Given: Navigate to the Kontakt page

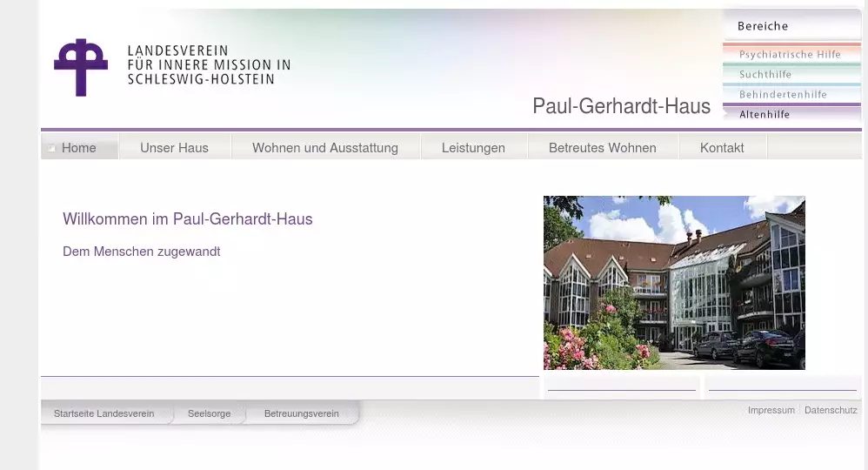Looking at the screenshot, I should (x=722, y=148).
